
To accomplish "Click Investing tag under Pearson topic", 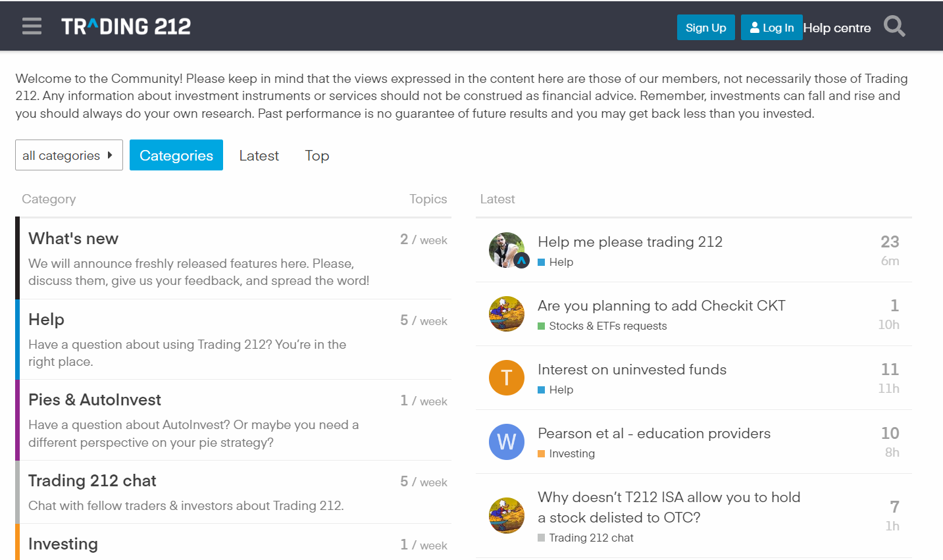I will (566, 453).
